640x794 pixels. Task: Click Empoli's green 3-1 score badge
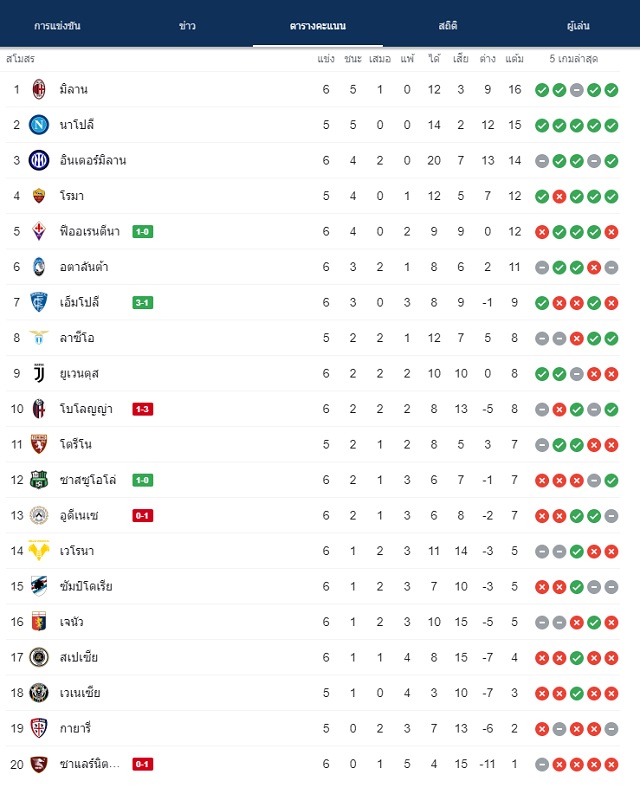coord(143,303)
